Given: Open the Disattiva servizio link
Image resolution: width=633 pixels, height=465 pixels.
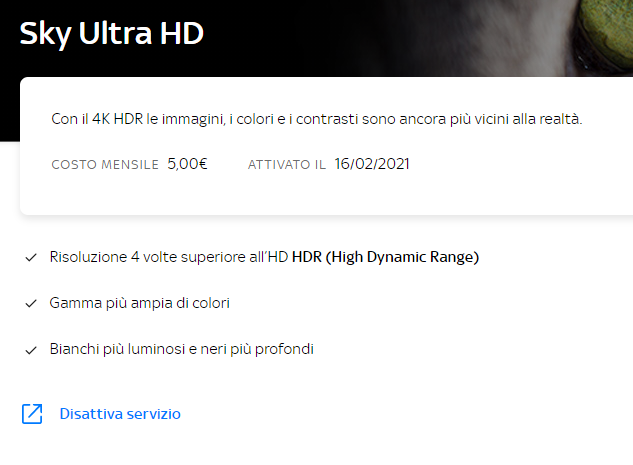Looking at the screenshot, I should click(120, 414).
